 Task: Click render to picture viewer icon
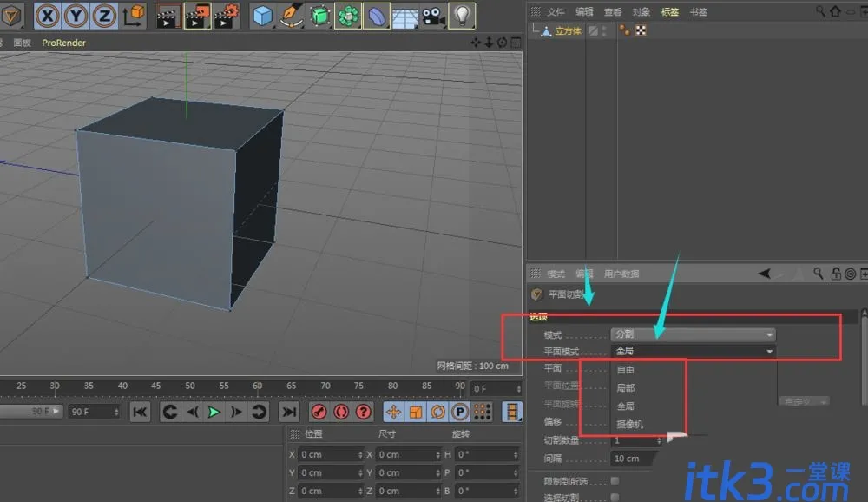(x=197, y=17)
